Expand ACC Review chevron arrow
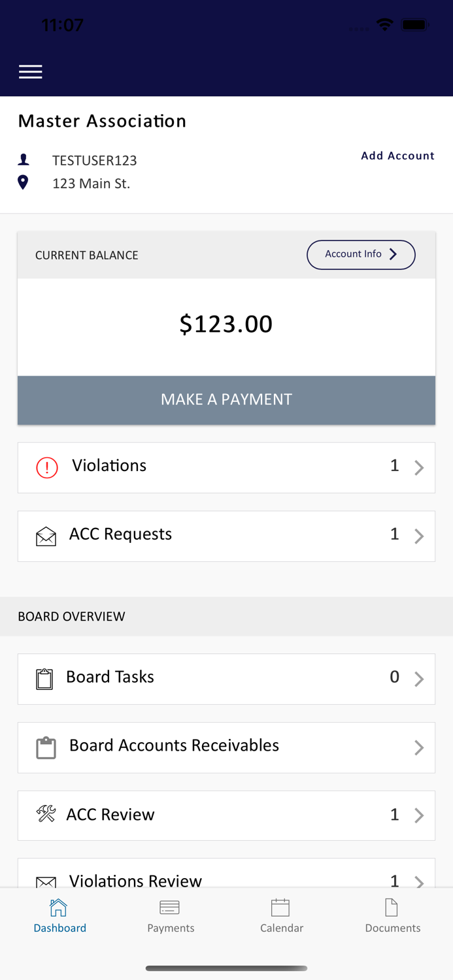 coord(419,815)
